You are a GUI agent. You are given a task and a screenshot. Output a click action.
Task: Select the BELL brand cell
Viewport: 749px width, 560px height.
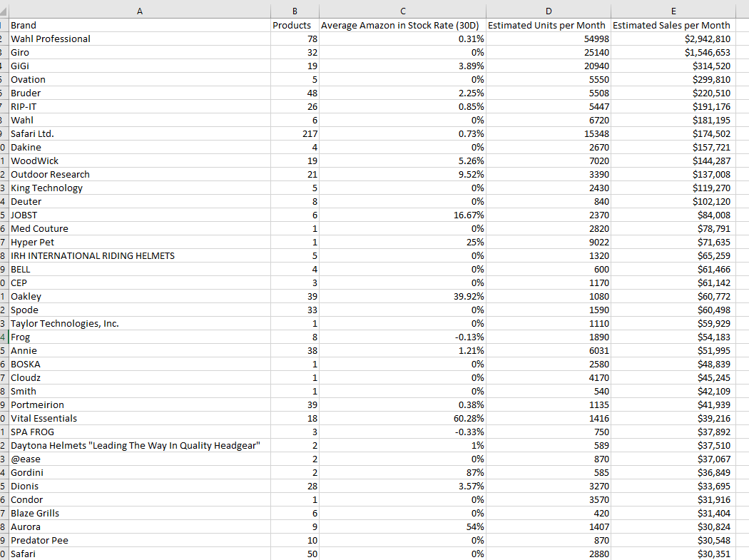(x=140, y=269)
